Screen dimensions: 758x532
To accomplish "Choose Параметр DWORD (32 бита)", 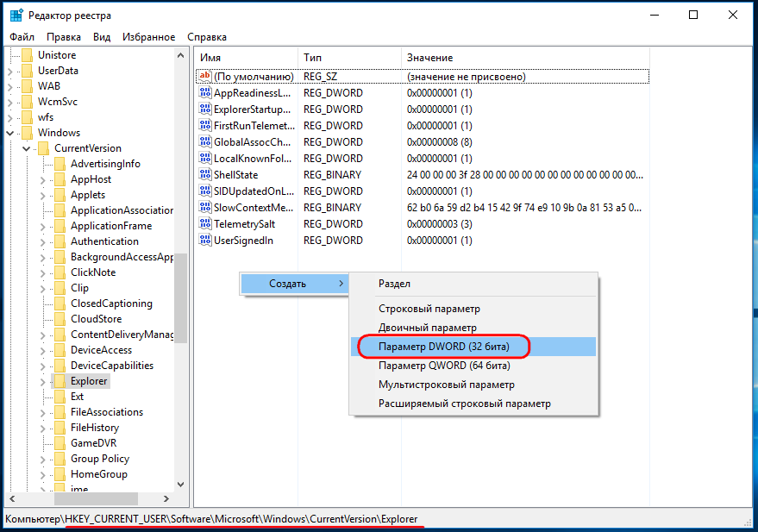I will pos(473,347).
